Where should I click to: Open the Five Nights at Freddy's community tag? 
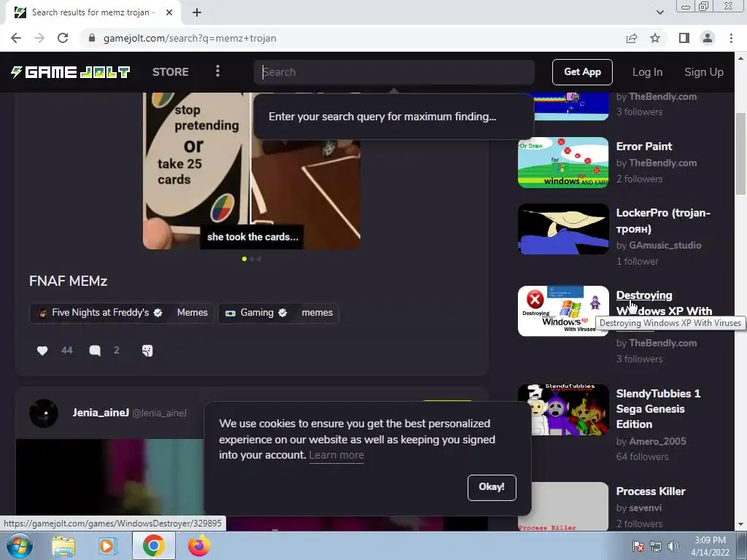click(101, 312)
